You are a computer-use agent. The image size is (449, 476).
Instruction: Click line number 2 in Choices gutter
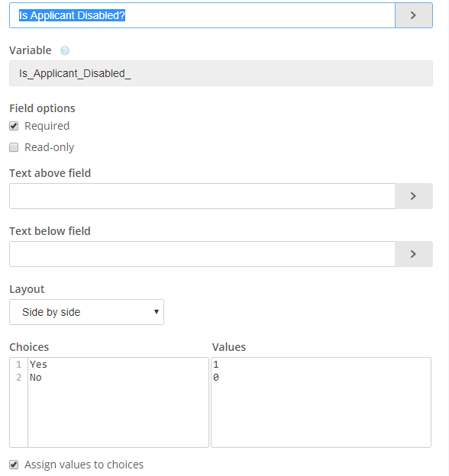19,378
